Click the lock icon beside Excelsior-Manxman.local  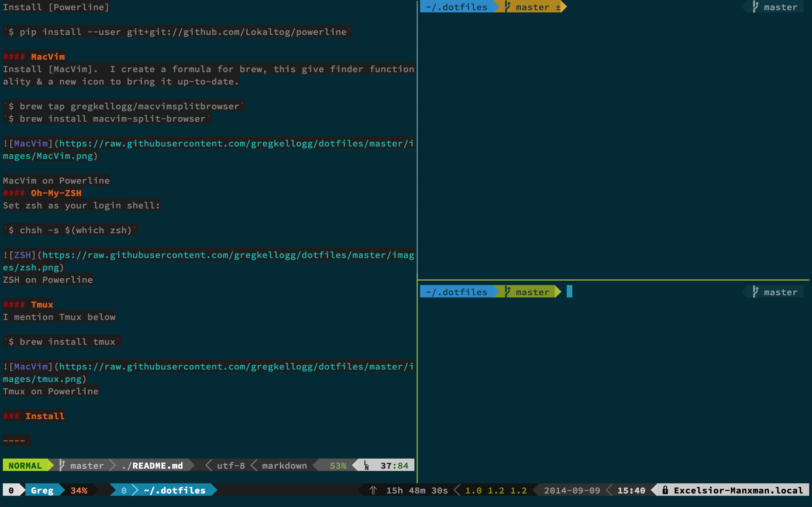665,490
